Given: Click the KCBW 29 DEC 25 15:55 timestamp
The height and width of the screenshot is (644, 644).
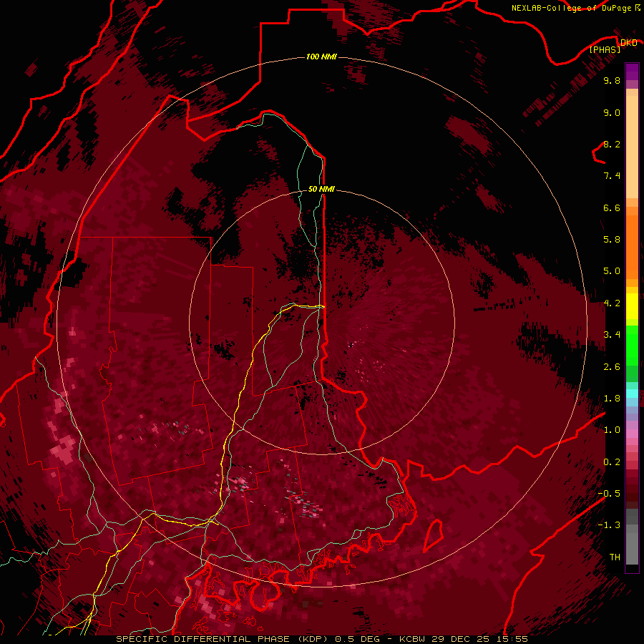Looking at the screenshot, I should [x=464, y=639].
